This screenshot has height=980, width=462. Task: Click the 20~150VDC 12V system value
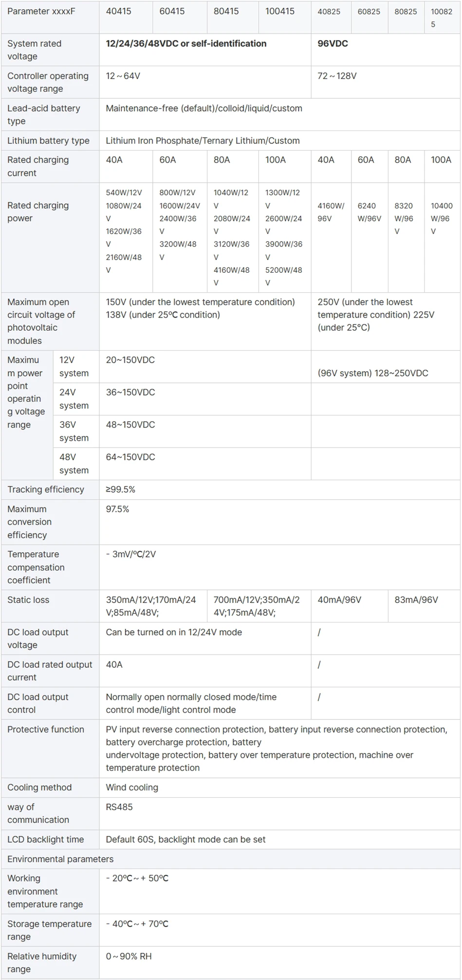[130, 360]
